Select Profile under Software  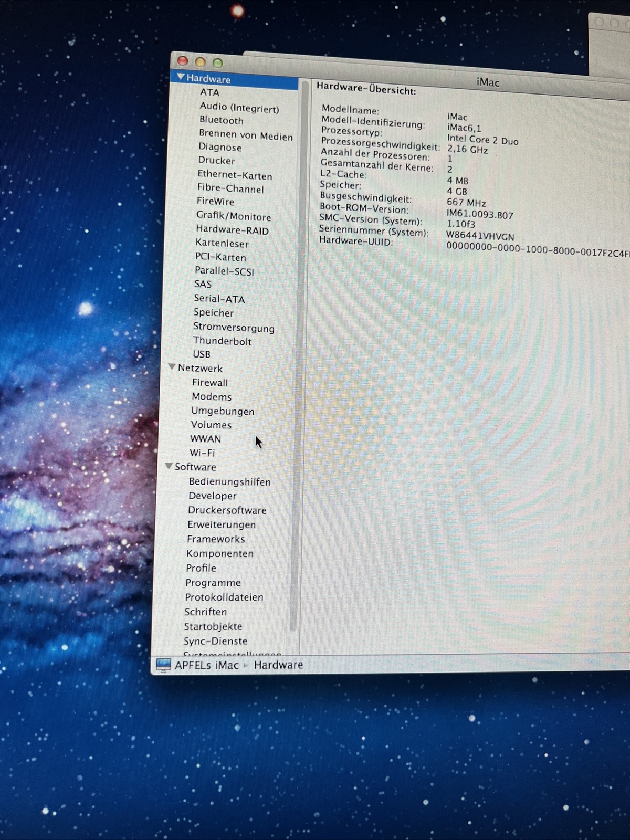(x=201, y=568)
